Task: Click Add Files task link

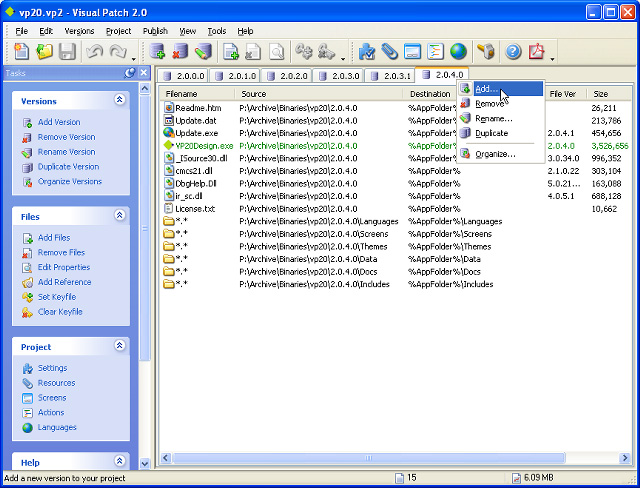Action: coord(54,237)
